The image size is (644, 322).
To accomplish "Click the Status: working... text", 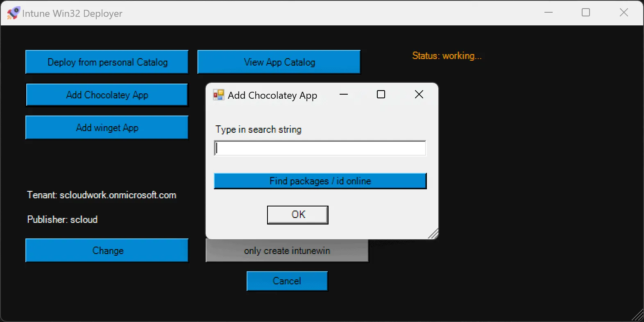I will click(x=447, y=56).
